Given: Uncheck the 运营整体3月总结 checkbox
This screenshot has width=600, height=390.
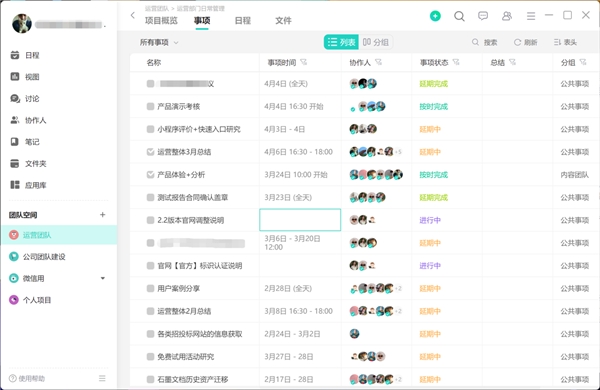Looking at the screenshot, I should coord(150,152).
